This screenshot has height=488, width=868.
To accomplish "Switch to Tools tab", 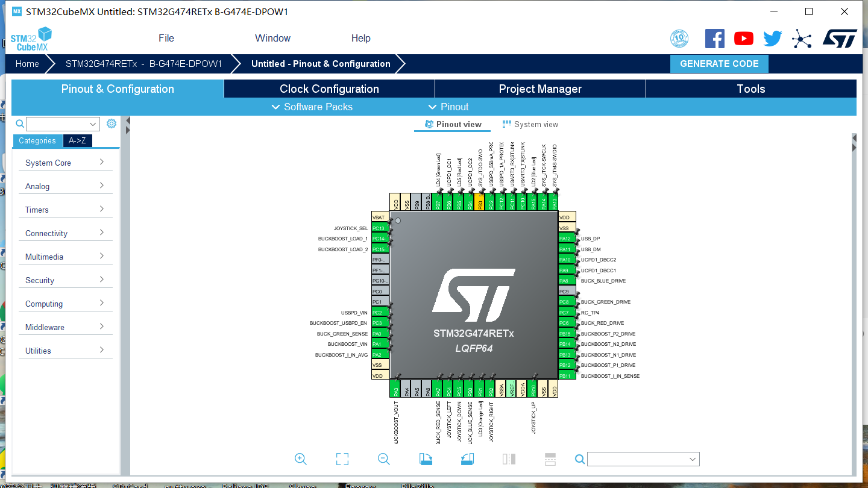I will (751, 89).
